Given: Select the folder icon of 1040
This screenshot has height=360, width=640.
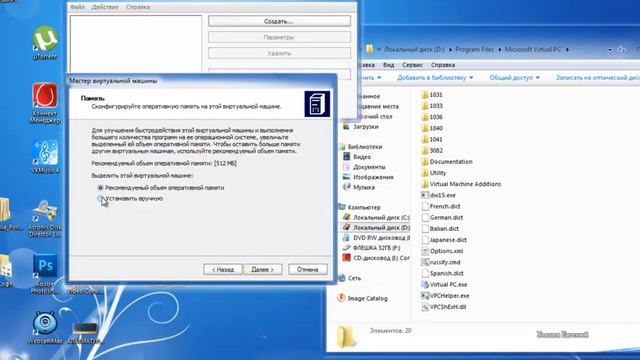Looking at the screenshot, I should pos(425,128).
